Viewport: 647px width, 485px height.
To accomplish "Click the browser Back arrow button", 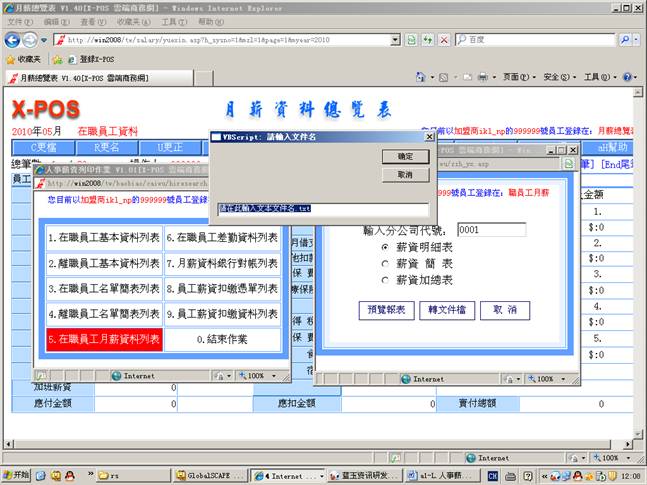I will point(13,40).
